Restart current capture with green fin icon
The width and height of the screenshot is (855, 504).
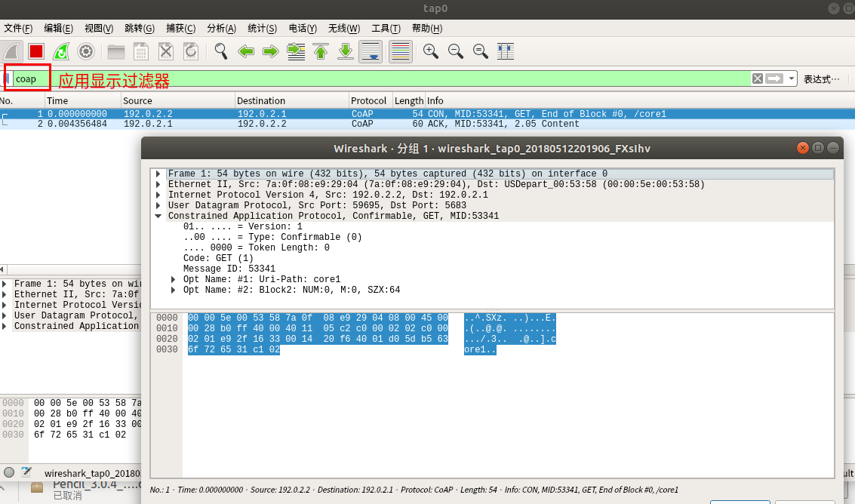click(61, 51)
